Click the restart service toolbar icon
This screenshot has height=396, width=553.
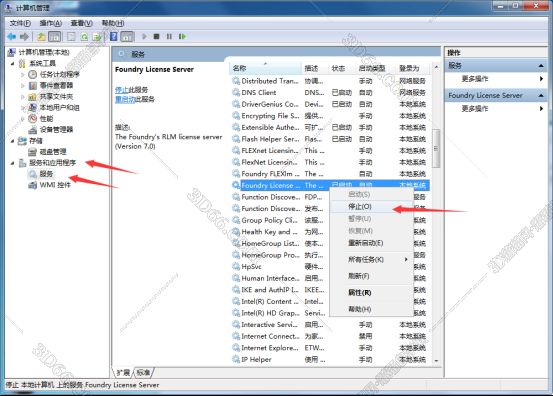(x=182, y=37)
